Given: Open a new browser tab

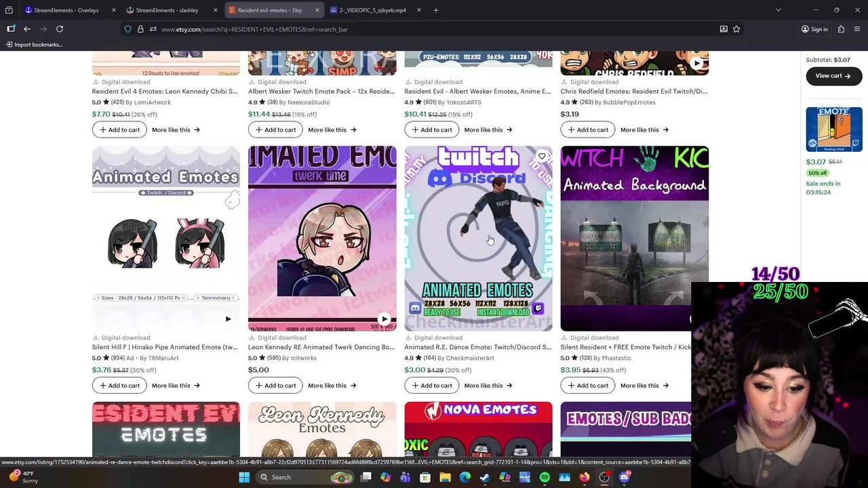Looking at the screenshot, I should [x=436, y=10].
